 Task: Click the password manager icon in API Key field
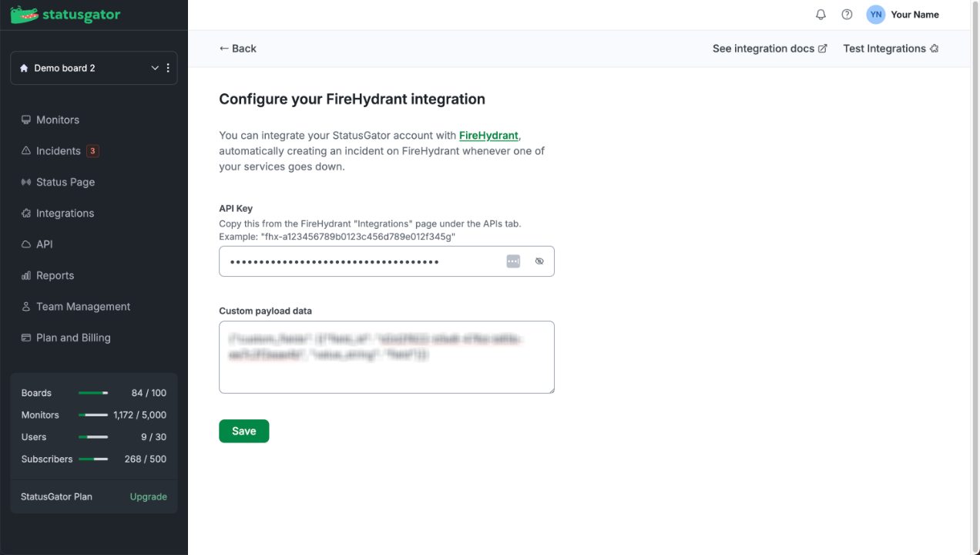513,261
